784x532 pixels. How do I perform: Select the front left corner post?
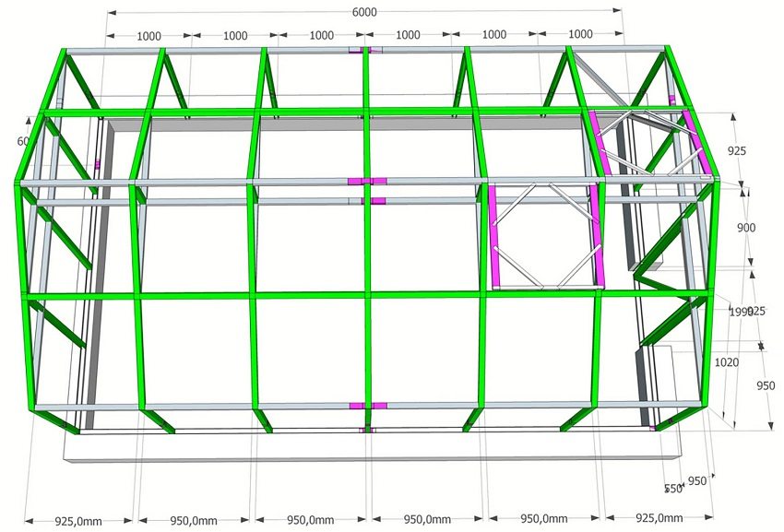[18, 277]
